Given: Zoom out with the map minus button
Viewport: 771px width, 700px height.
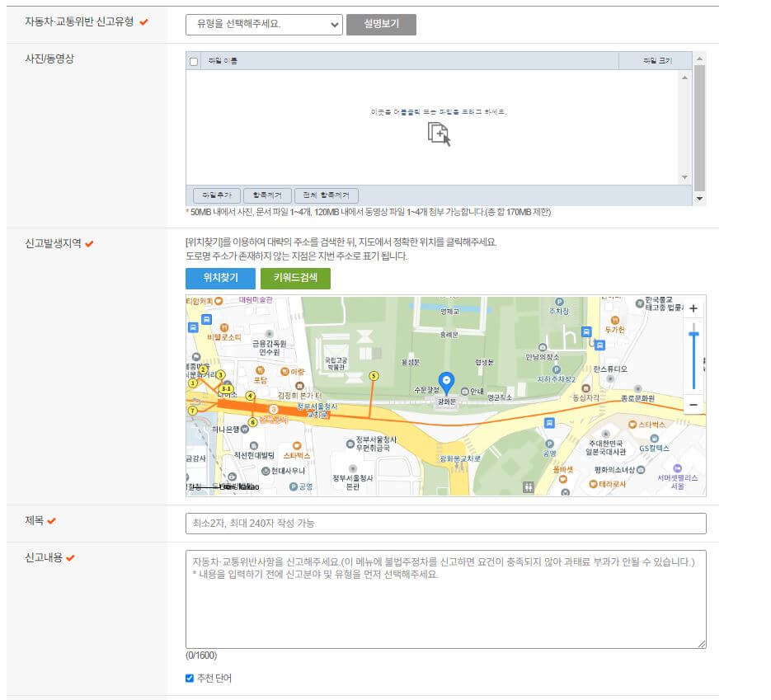Looking at the screenshot, I should [693, 405].
